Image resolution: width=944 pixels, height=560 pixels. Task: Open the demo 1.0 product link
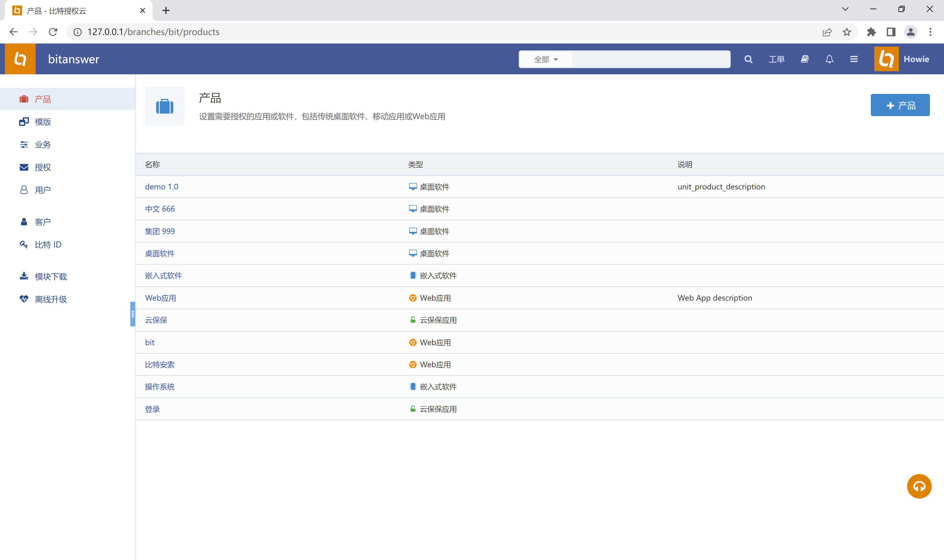tap(161, 187)
